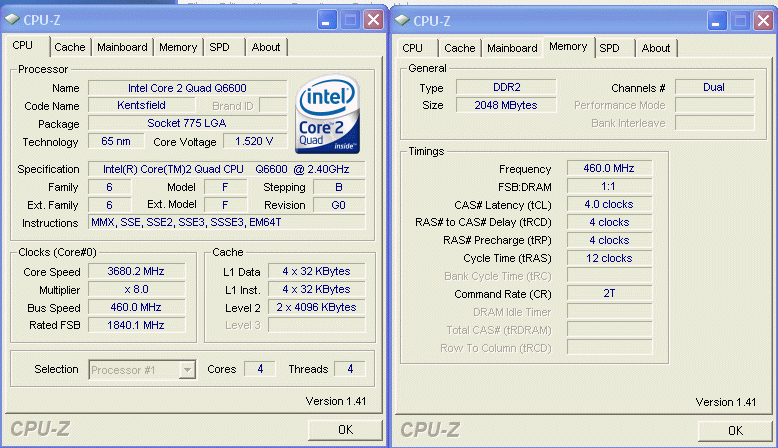Click the Core Speed value 3680.2 MHz
The width and height of the screenshot is (778, 448).
(136, 271)
